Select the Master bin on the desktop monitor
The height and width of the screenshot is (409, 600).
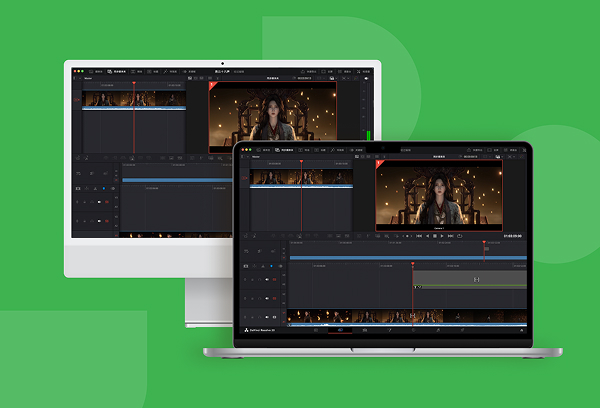(x=86, y=77)
